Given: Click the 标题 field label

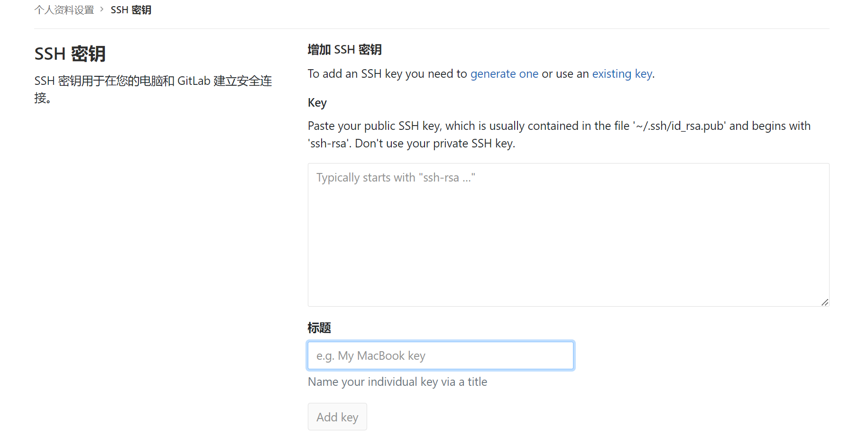Looking at the screenshot, I should point(319,328).
